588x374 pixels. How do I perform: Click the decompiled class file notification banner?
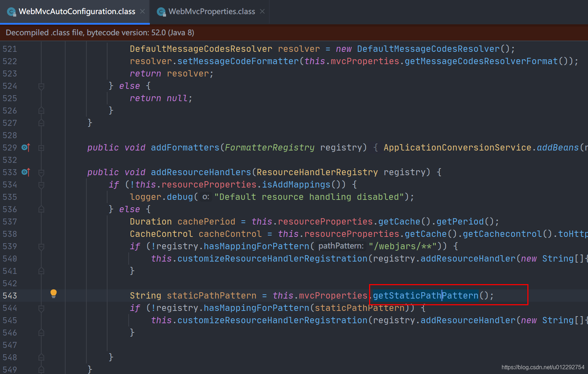point(294,32)
